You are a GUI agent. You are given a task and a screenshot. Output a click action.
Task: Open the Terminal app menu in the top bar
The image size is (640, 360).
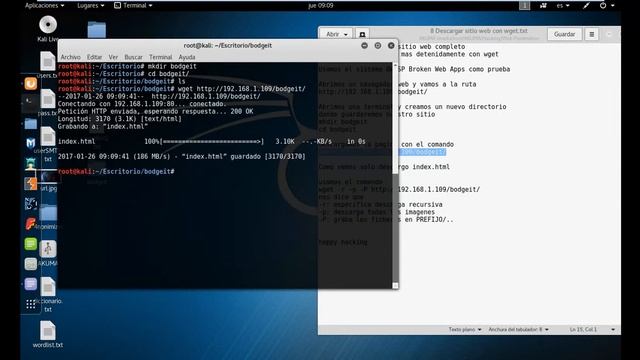click(133, 6)
